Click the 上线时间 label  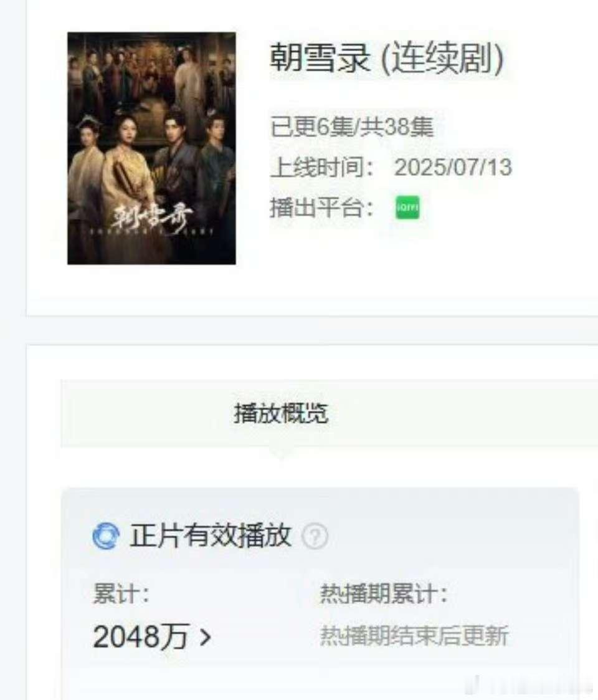(322, 167)
